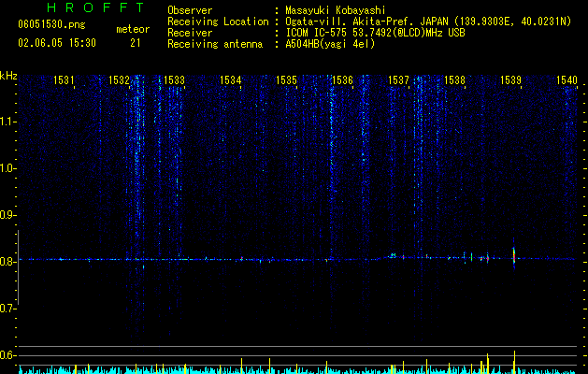Click the Receiving Location label

click(218, 22)
